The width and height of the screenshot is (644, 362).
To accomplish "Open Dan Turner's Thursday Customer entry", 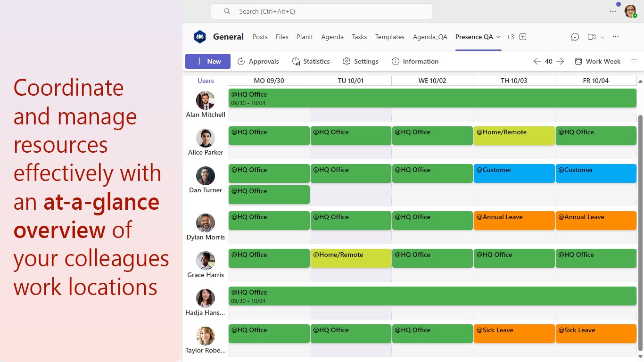I will pyautogui.click(x=514, y=173).
